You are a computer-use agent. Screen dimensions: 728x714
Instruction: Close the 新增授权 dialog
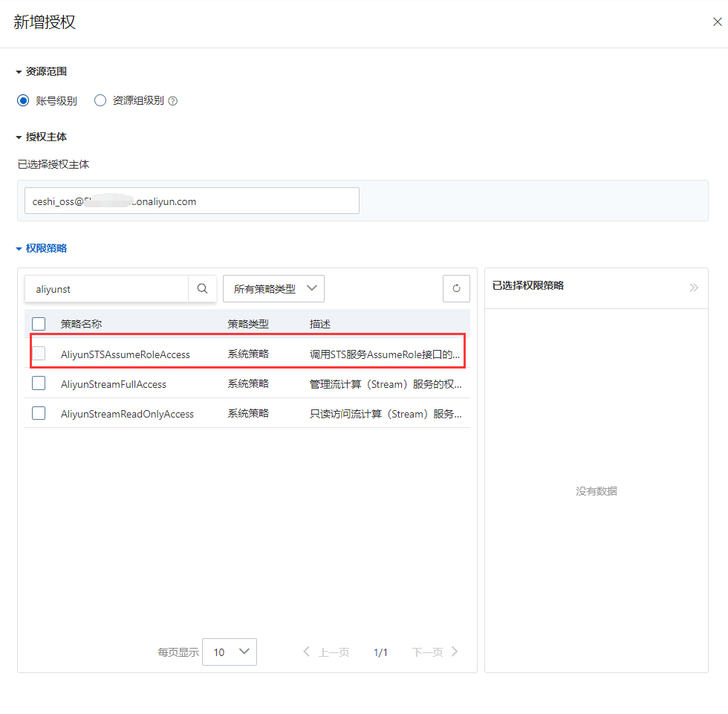point(718,22)
